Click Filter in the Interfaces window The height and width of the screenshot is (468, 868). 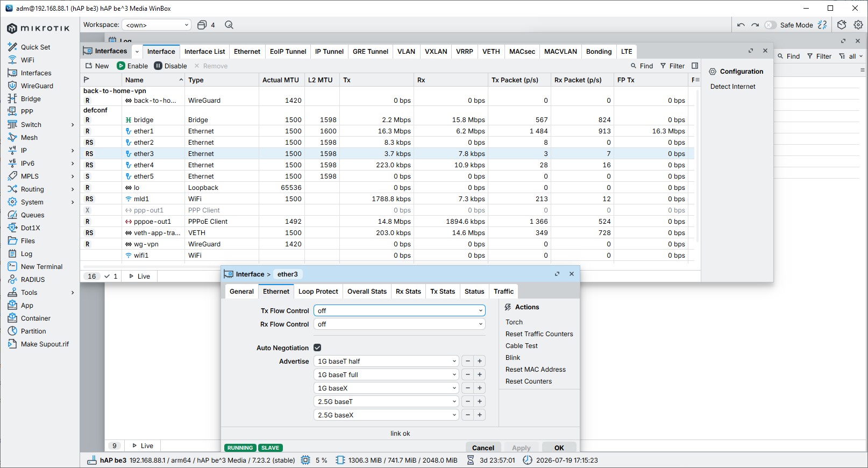pos(672,66)
